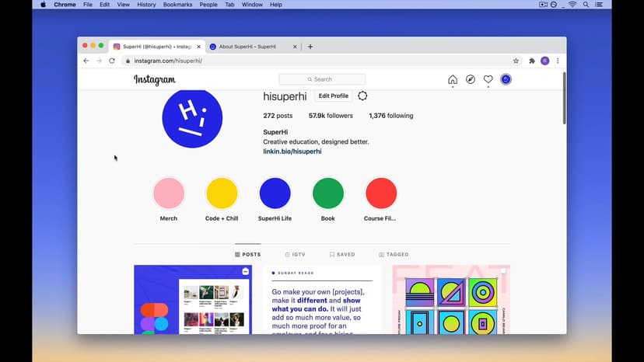The image size is (644, 362).
Task: Open profile settings gear icon
Action: (362, 96)
